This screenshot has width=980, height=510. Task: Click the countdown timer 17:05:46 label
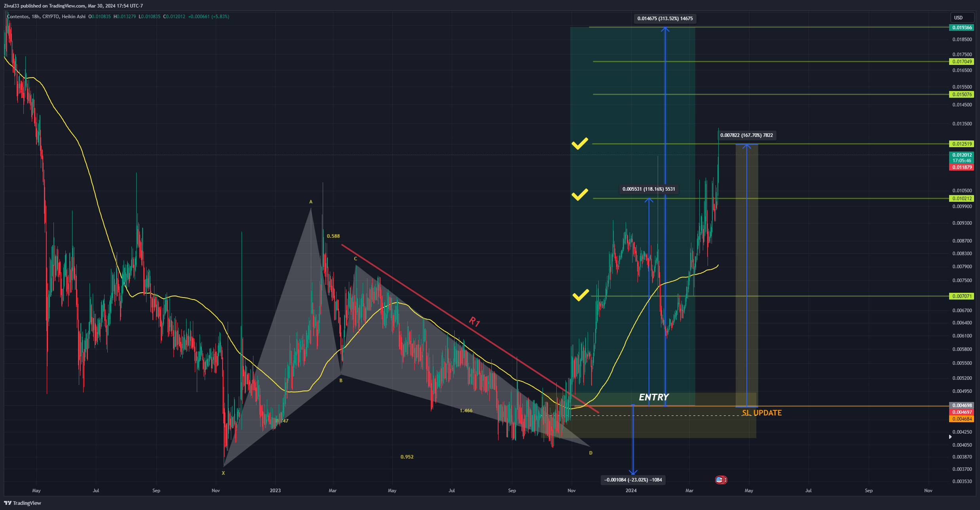[962, 161]
